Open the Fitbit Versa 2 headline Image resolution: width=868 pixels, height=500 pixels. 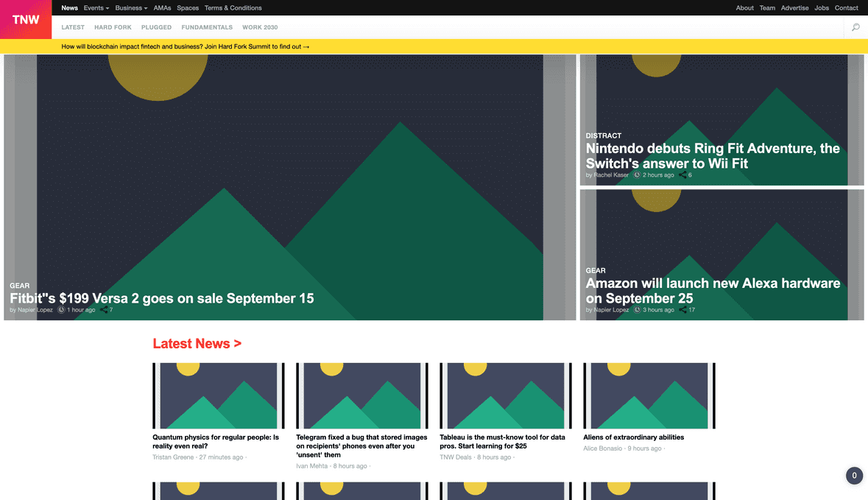[x=161, y=298]
